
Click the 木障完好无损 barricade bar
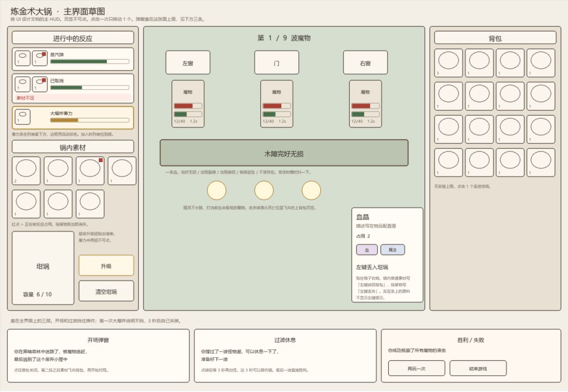point(284,153)
